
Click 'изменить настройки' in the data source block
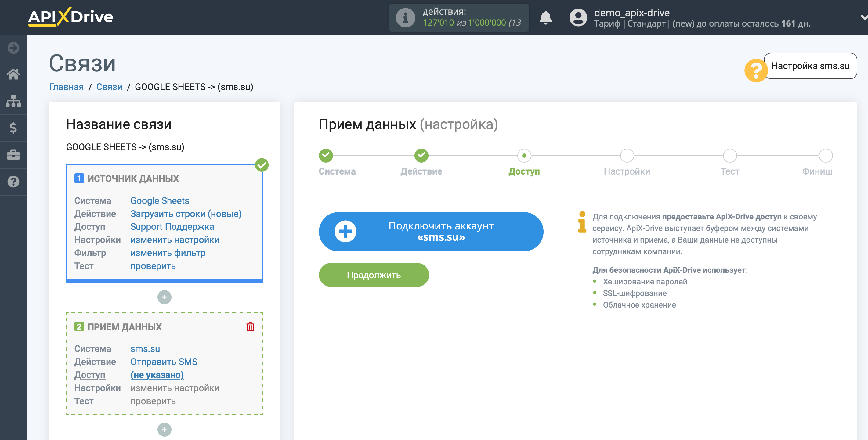click(x=175, y=240)
